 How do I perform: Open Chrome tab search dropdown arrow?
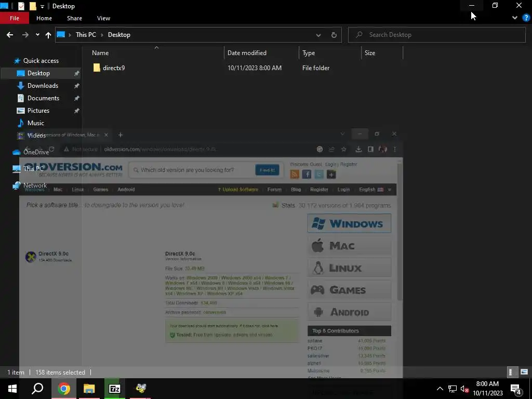coord(342,134)
